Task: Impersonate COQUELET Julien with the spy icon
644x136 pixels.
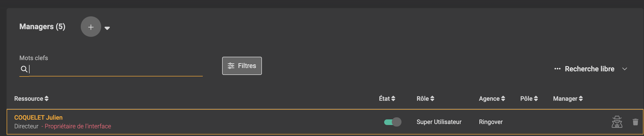Action: pyautogui.click(x=617, y=122)
